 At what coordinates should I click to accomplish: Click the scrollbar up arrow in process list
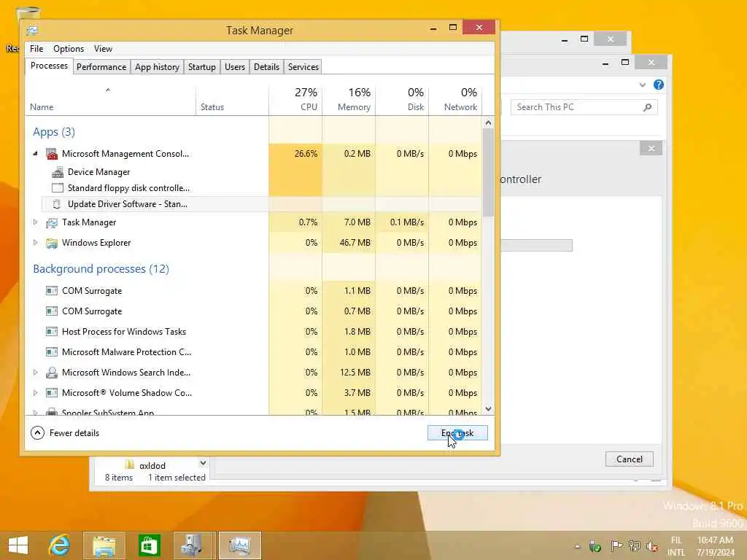488,122
